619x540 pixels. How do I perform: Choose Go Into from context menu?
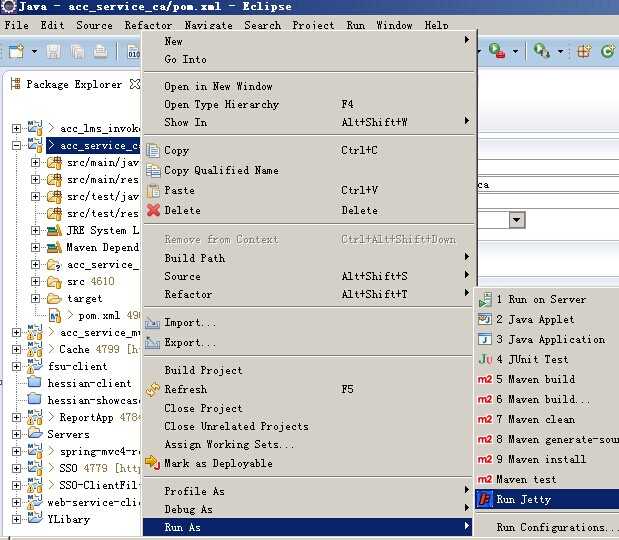(x=309, y=59)
